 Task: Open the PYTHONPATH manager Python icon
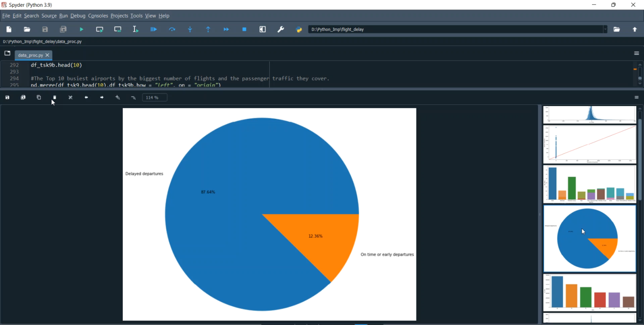299,29
